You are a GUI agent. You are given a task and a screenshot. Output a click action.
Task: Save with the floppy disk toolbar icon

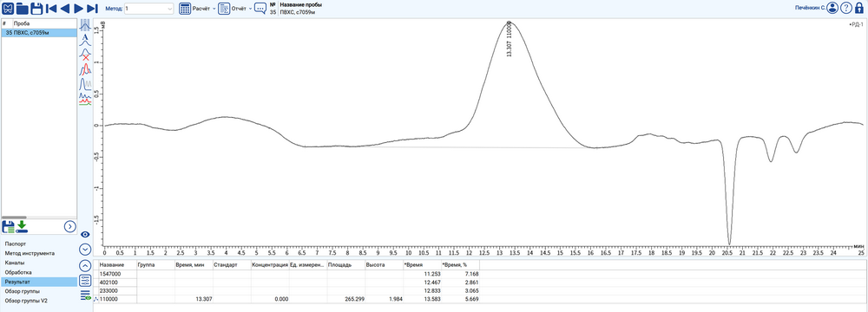[37, 8]
